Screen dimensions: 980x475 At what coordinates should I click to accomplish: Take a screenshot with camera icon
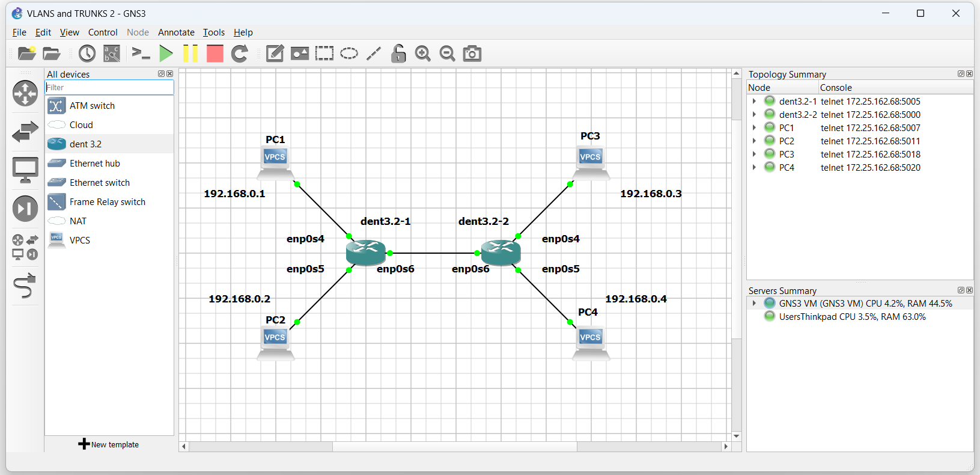click(x=472, y=54)
